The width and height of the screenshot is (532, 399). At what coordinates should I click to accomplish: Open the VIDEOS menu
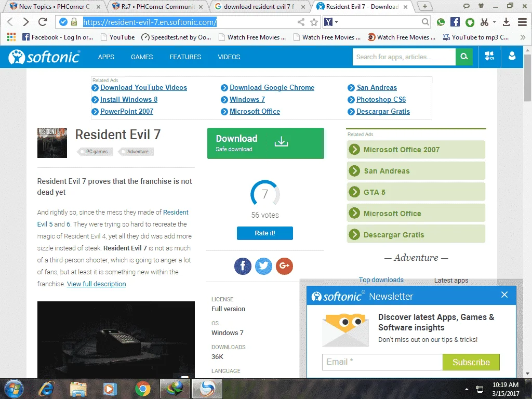point(229,57)
